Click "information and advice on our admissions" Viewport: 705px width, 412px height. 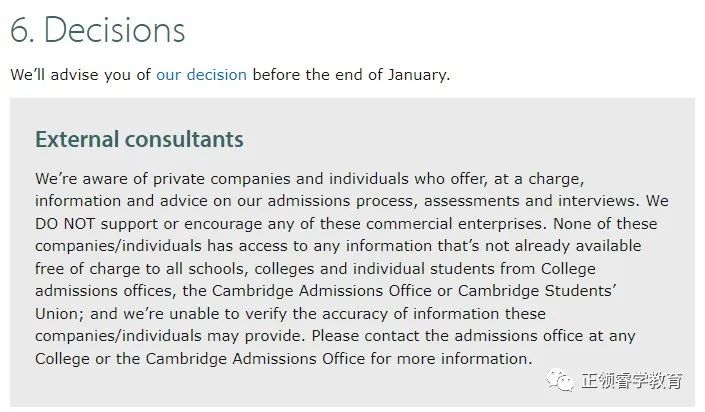pyautogui.click(x=192, y=201)
